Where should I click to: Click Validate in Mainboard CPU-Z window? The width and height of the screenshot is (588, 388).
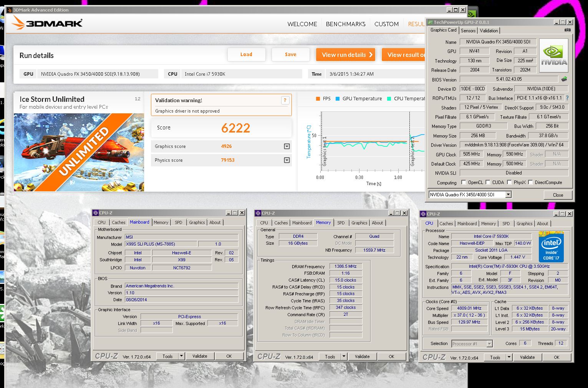[x=200, y=356]
